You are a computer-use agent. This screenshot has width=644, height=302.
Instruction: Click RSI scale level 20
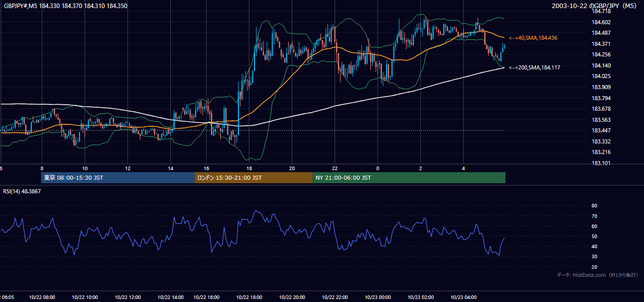point(594,267)
